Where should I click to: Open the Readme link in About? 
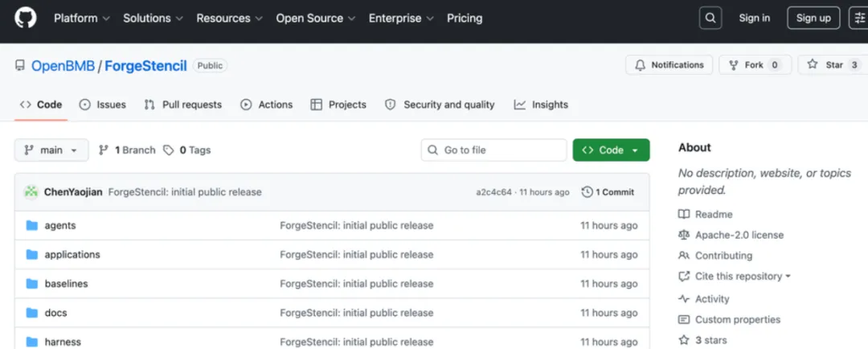tap(714, 215)
